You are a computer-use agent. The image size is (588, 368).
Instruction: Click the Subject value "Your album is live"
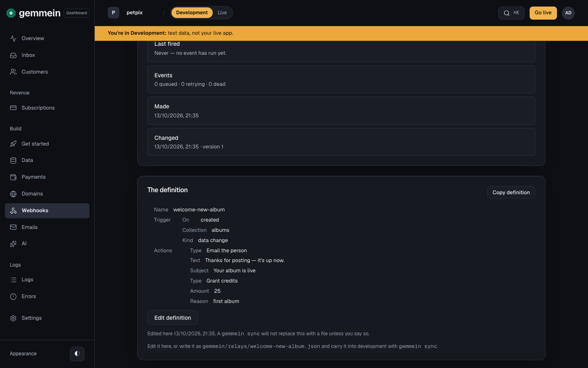tap(234, 271)
